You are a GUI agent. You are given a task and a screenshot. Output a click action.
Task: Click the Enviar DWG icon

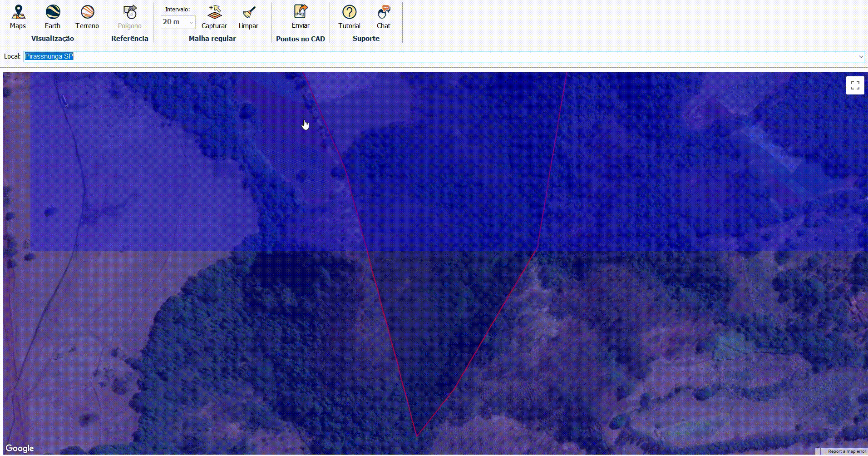coord(300,11)
